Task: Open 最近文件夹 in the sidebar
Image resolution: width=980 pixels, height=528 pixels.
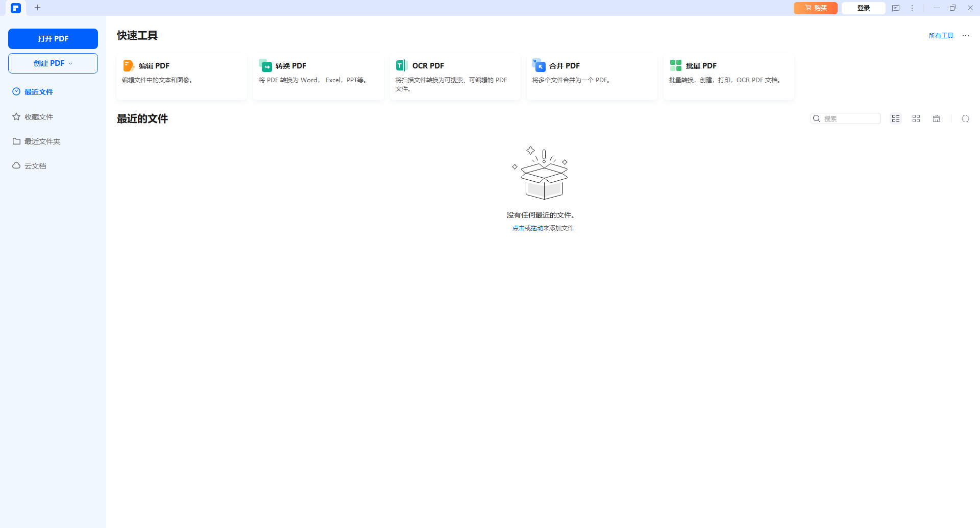Action: [x=42, y=141]
